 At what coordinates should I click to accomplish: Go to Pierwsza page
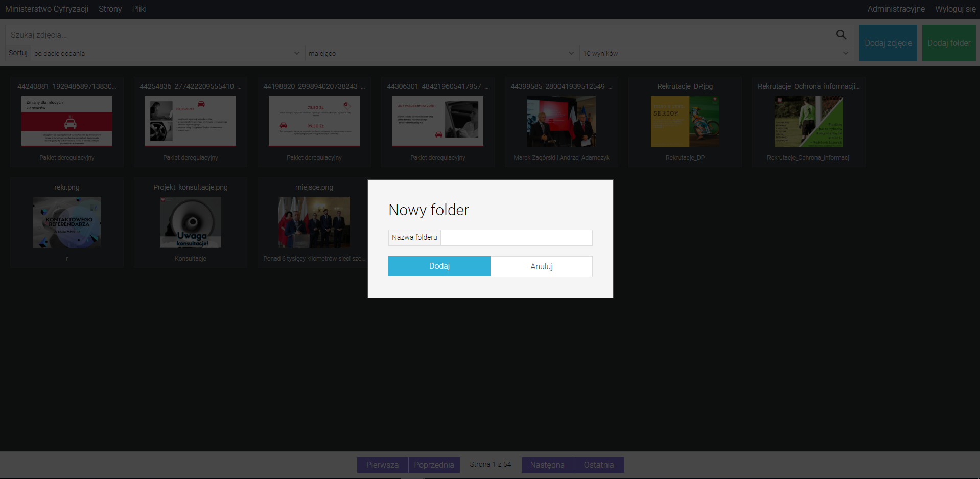(382, 465)
